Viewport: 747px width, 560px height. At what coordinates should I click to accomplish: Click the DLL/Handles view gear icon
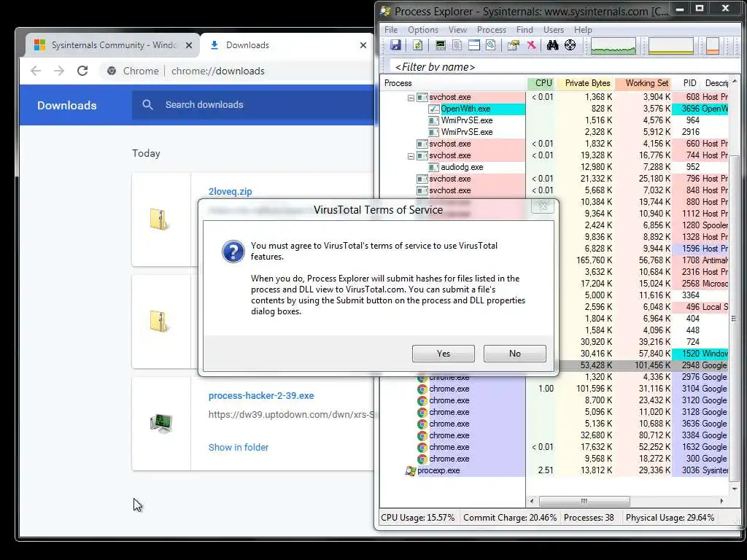pyautogui.click(x=491, y=45)
